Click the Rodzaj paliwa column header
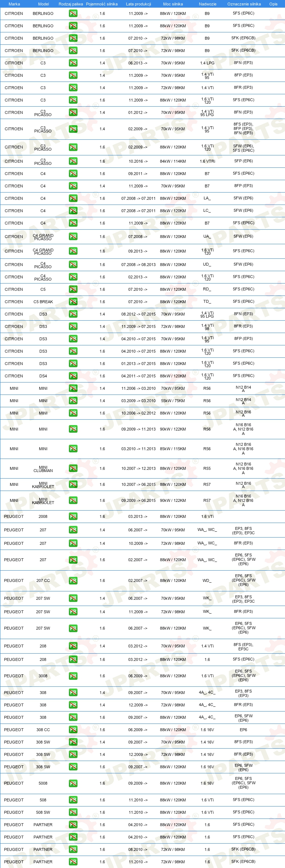This screenshot has width=285, height=868. pyautogui.click(x=71, y=4)
